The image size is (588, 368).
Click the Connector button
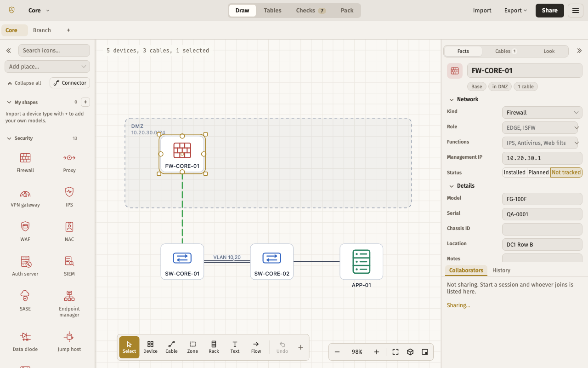click(x=70, y=83)
